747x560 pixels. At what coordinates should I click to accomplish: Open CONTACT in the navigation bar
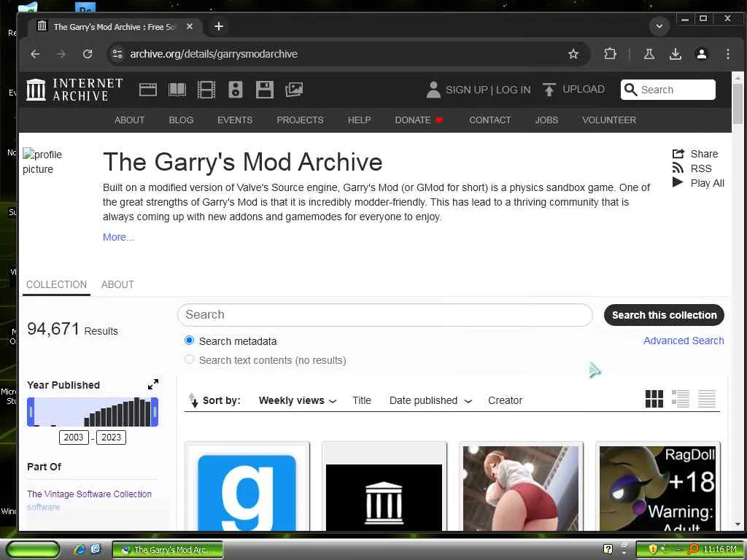(489, 120)
